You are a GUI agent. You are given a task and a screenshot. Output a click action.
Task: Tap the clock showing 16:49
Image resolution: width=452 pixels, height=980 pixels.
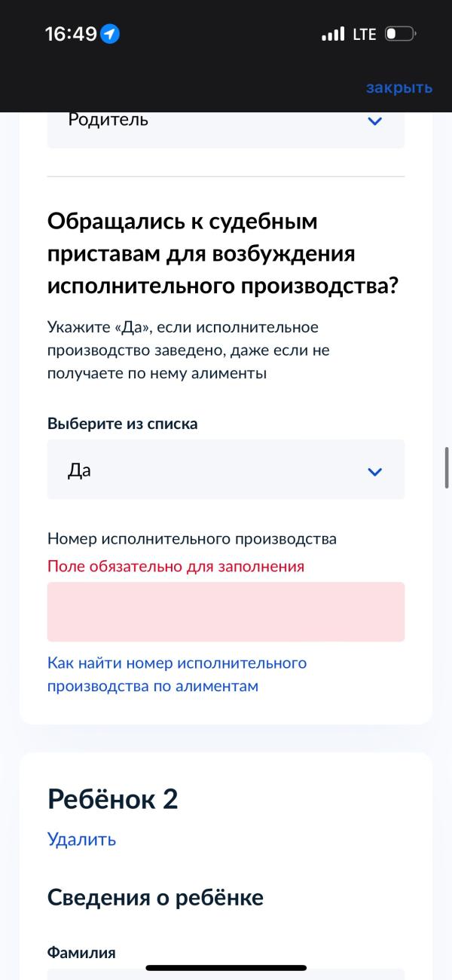71,34
